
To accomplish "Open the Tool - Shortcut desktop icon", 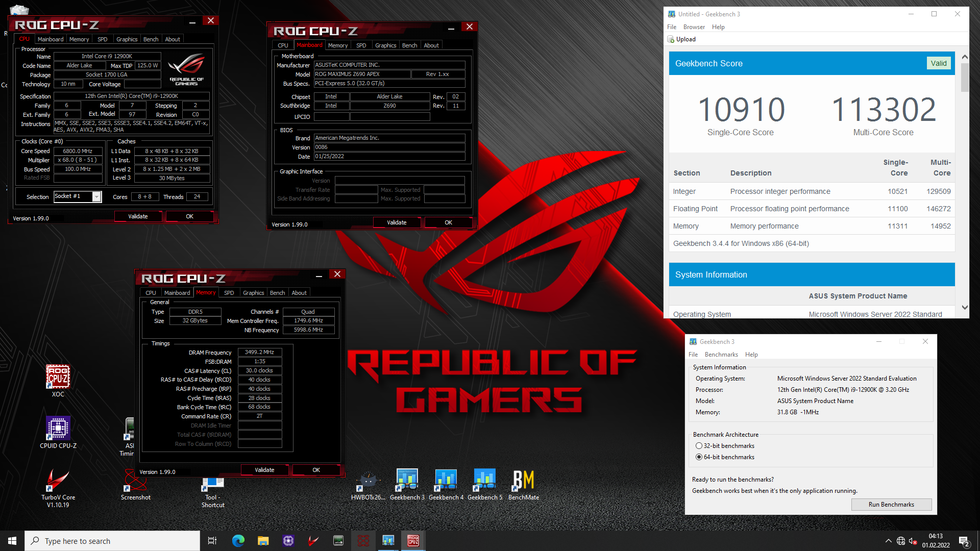I will pyautogui.click(x=212, y=492).
